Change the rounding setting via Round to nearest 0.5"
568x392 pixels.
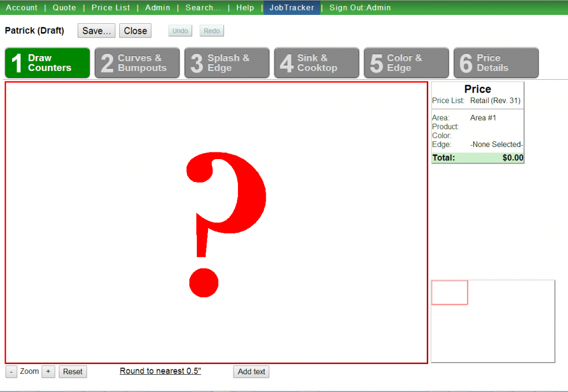160,371
